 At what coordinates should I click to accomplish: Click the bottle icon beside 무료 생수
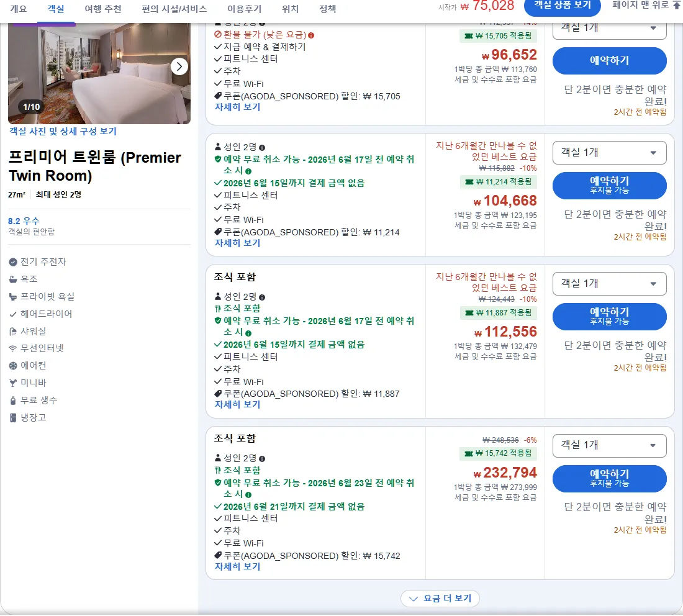coord(13,401)
